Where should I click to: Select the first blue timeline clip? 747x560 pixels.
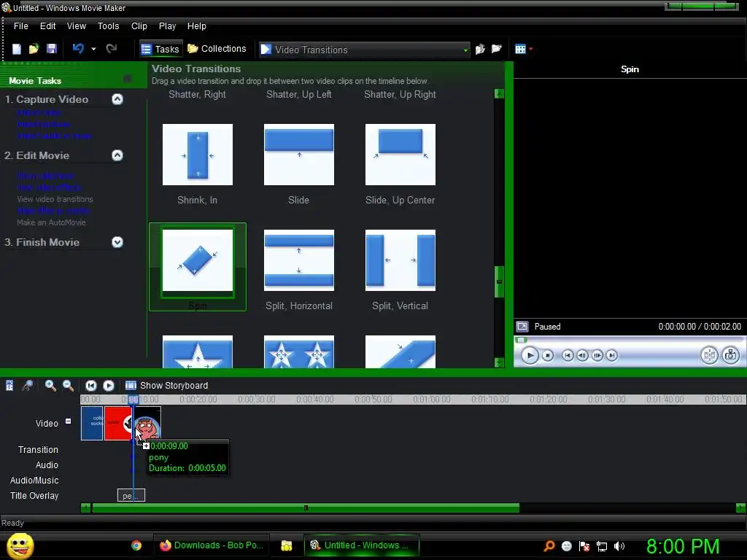tap(92, 423)
